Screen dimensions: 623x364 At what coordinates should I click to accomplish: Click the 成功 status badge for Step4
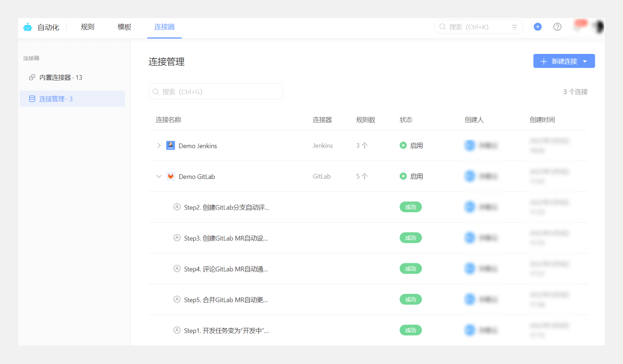411,269
